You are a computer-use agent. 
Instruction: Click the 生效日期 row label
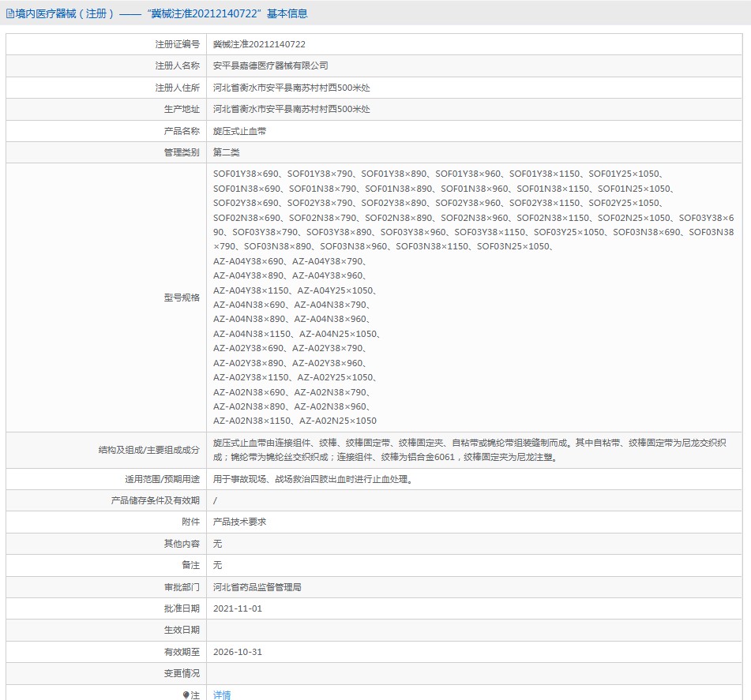pos(182,631)
